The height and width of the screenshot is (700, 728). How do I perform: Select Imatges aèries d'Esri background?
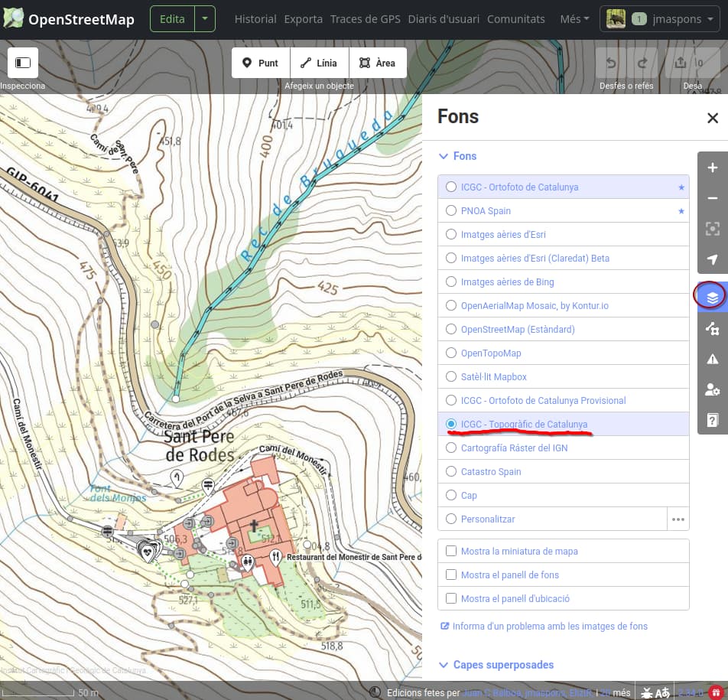click(563, 234)
